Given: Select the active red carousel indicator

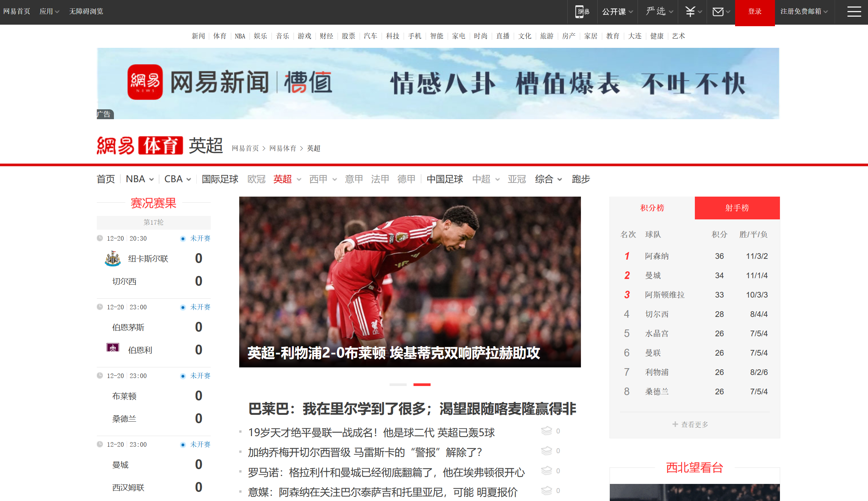Looking at the screenshot, I should (422, 384).
